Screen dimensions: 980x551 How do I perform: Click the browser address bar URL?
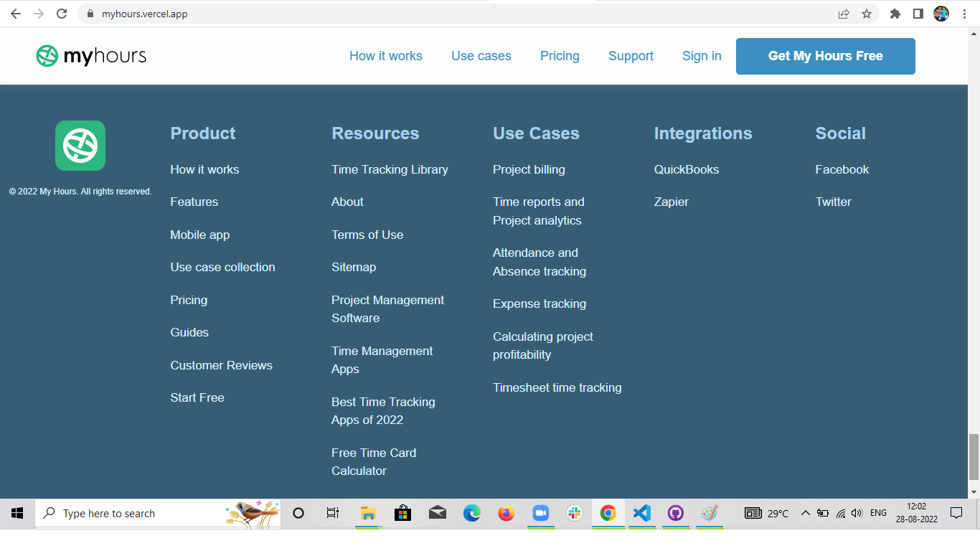point(145,14)
